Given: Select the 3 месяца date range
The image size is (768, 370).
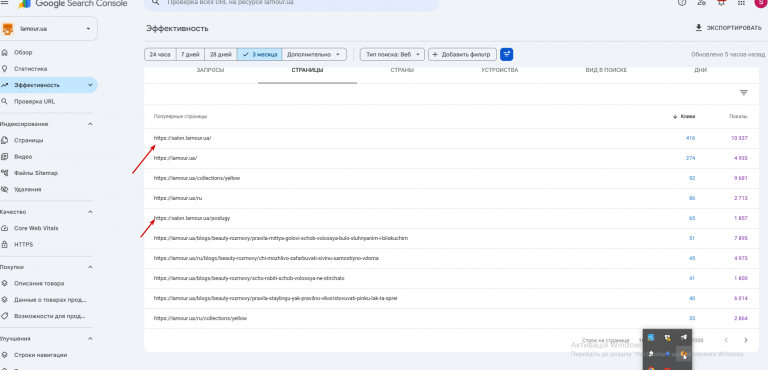Looking at the screenshot, I should click(x=260, y=54).
